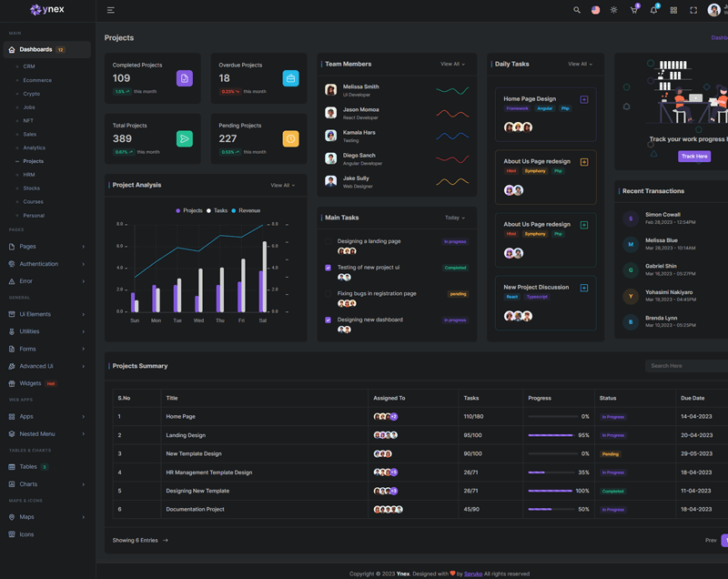The height and width of the screenshot is (579, 728).
Task: Open the apps grid icon
Action: (x=673, y=10)
